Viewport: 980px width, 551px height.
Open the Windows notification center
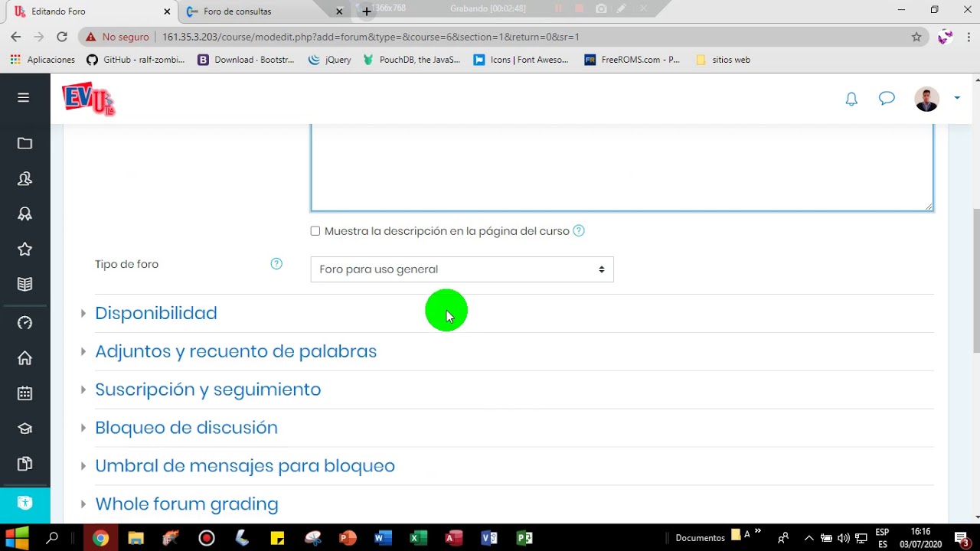[x=962, y=538]
